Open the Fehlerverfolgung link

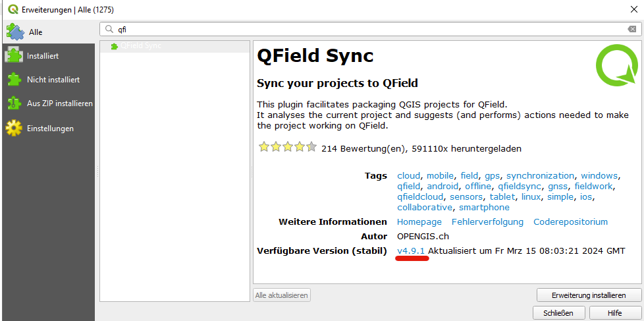tap(487, 222)
